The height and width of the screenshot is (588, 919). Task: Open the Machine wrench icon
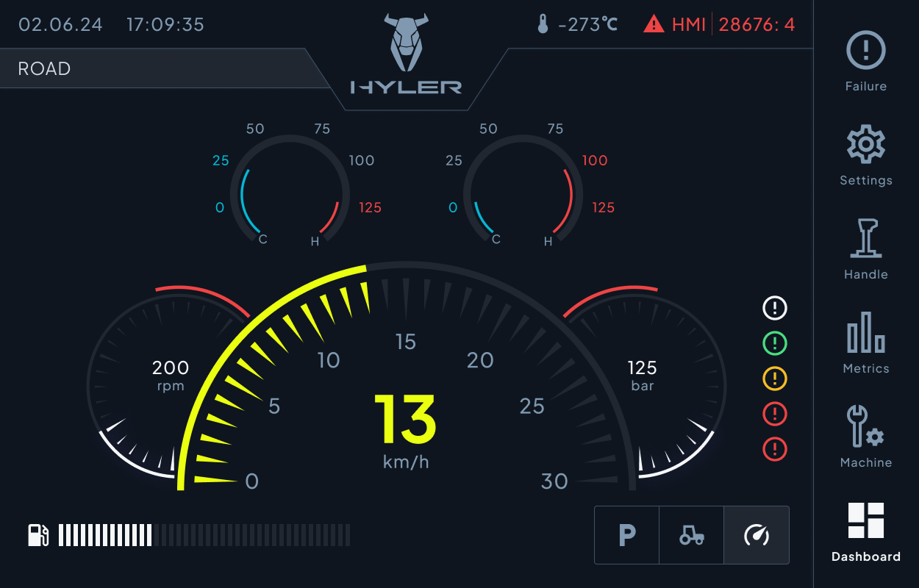(x=865, y=426)
